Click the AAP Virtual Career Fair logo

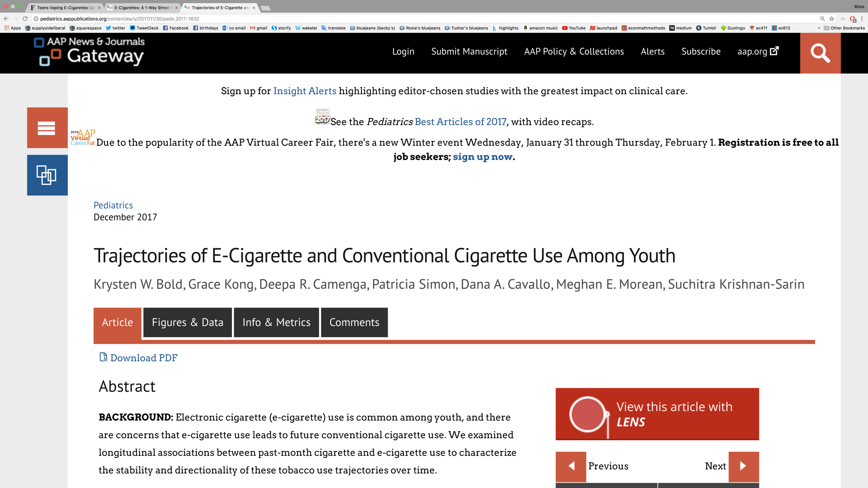click(x=83, y=137)
